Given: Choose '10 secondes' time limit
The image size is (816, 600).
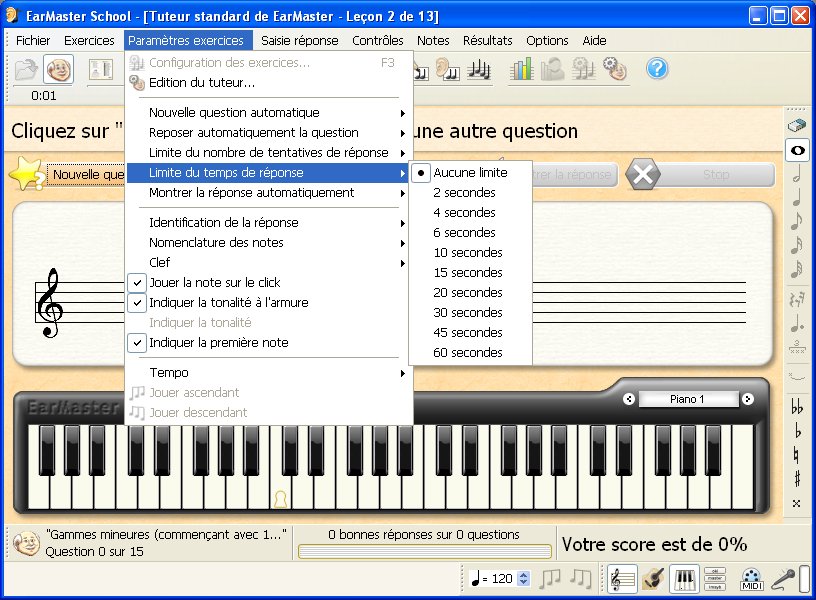Looking at the screenshot, I should click(x=467, y=253).
